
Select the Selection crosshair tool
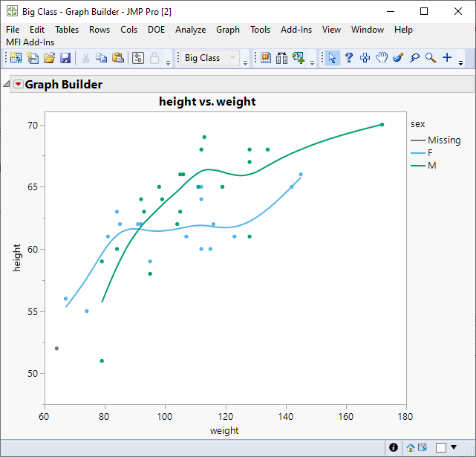click(x=365, y=57)
